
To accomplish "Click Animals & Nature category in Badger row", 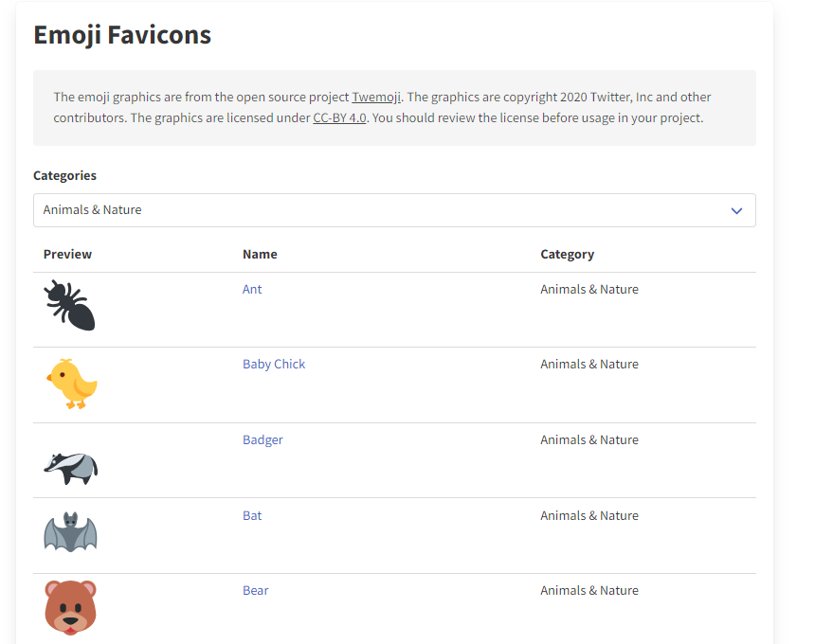I will pyautogui.click(x=589, y=440).
